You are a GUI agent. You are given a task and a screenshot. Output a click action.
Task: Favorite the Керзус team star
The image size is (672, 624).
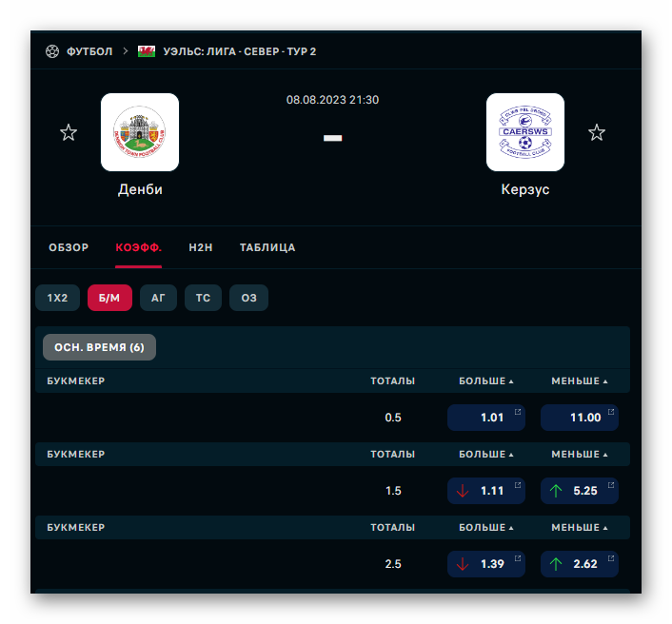(597, 132)
